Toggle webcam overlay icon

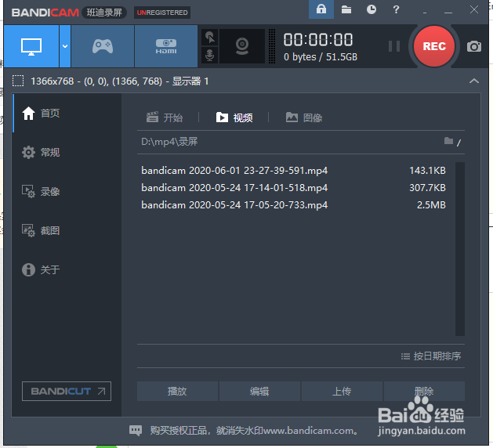(x=242, y=46)
